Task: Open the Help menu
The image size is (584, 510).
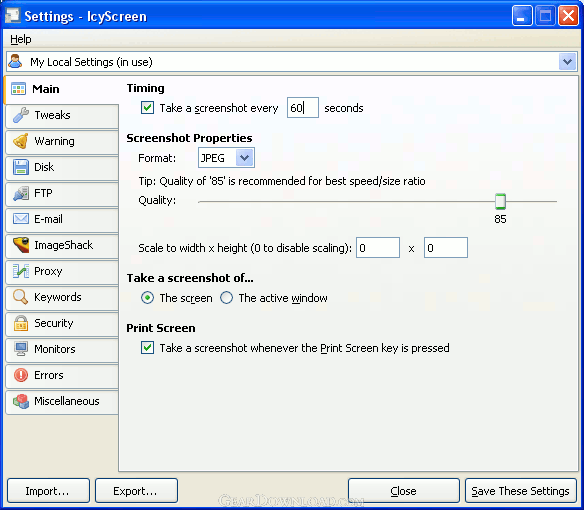Action: [21, 39]
